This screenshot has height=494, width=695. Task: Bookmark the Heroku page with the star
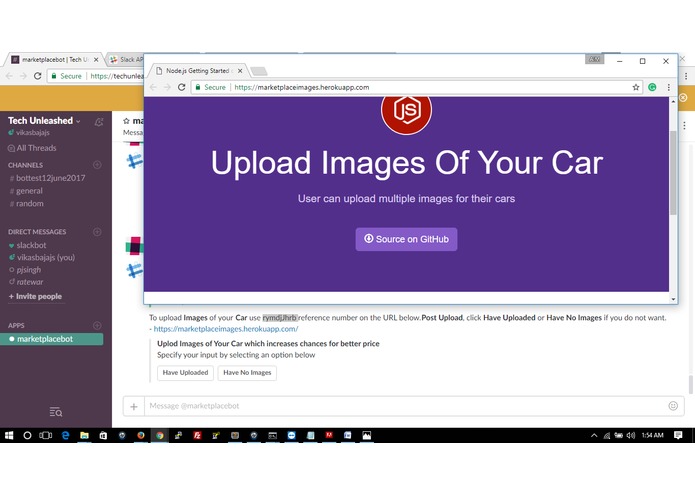(x=636, y=87)
